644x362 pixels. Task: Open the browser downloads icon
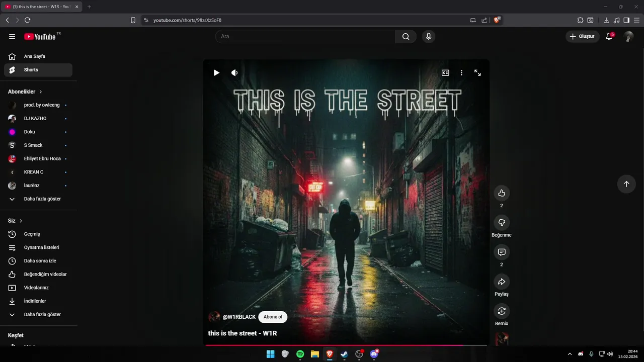(606, 20)
